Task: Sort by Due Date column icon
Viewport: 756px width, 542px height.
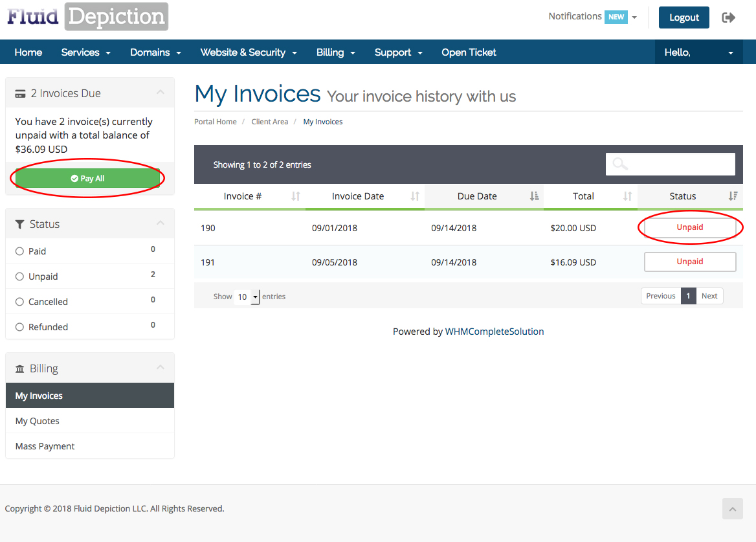Action: coord(534,196)
